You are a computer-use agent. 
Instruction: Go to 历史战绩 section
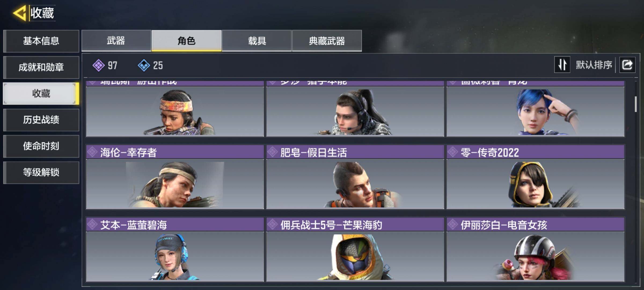click(41, 120)
